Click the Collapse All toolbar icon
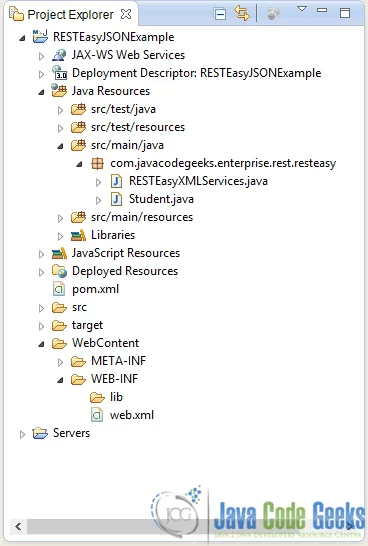The height and width of the screenshot is (546, 368). tap(220, 14)
